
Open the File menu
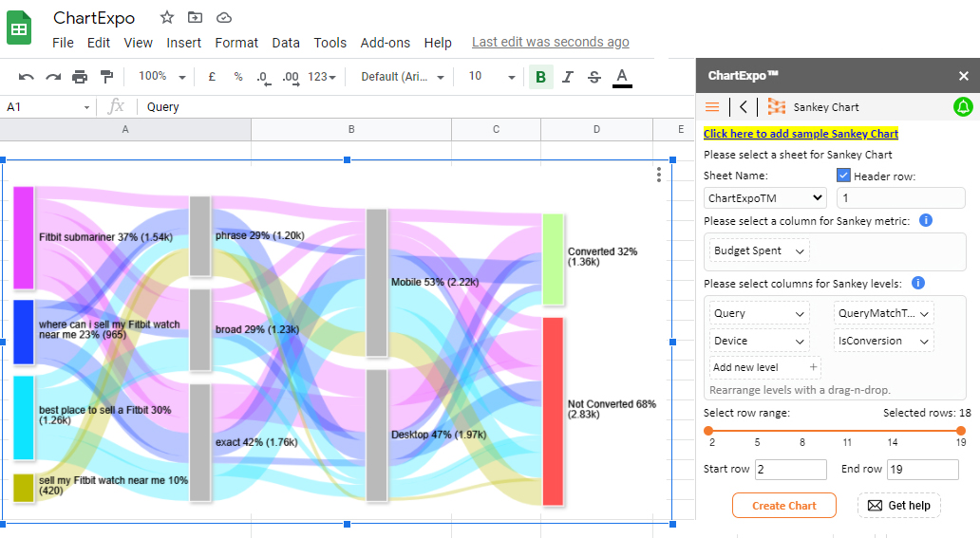(x=63, y=43)
